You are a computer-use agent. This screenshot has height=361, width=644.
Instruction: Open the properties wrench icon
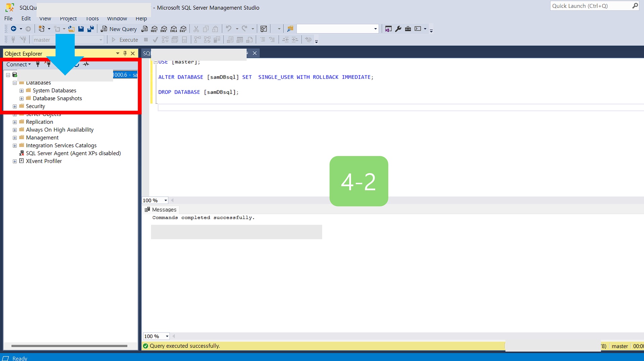(398, 29)
